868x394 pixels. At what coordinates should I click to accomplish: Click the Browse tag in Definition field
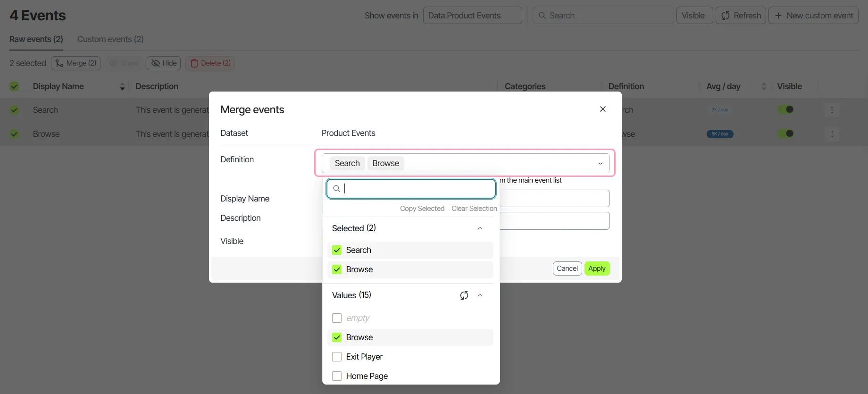tap(386, 163)
